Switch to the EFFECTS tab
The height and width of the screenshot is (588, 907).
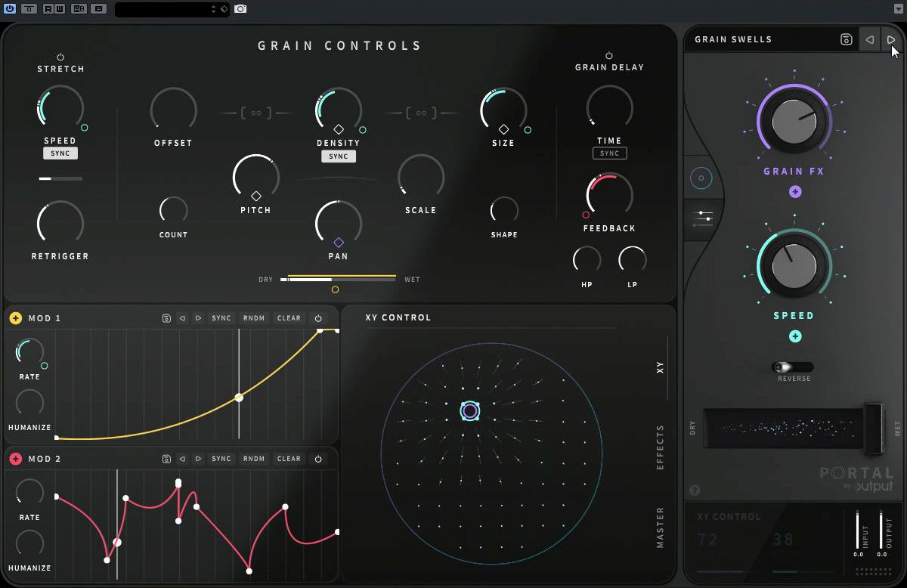[660, 447]
